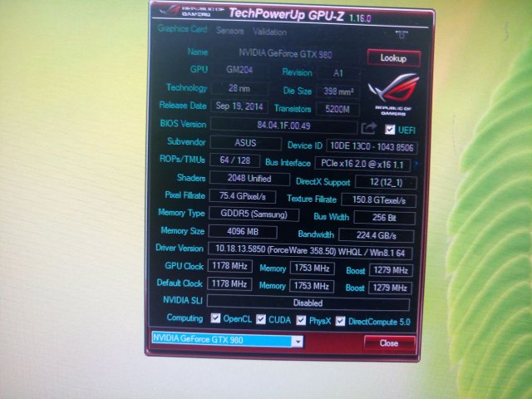The image size is (532, 399).
Task: Click the Memory Type label
Action: point(181,213)
